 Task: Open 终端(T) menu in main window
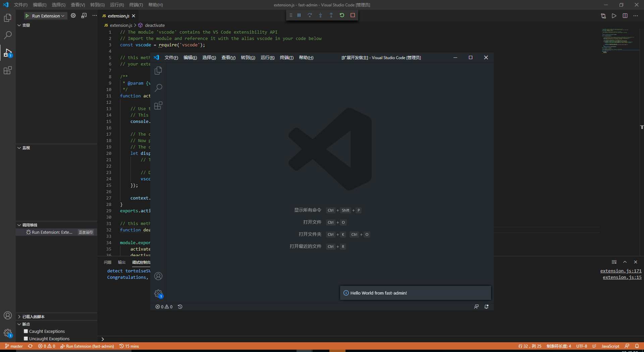point(136,5)
